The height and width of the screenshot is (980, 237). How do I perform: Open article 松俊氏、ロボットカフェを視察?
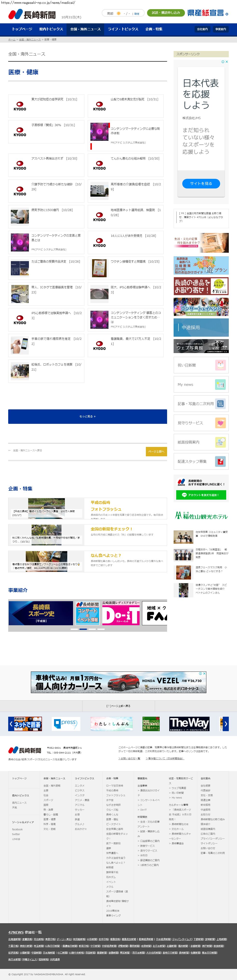pyautogui.click(x=47, y=371)
